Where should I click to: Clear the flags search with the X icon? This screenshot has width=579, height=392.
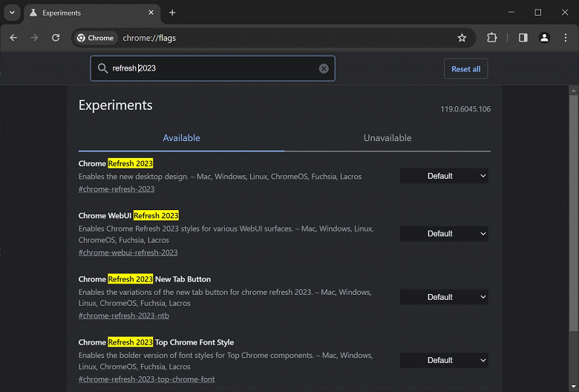324,68
